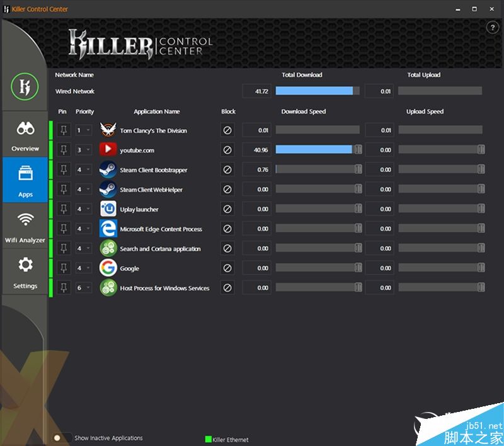504x446 pixels.
Task: Change Steam Client WebHelper priority
Action: click(x=84, y=189)
